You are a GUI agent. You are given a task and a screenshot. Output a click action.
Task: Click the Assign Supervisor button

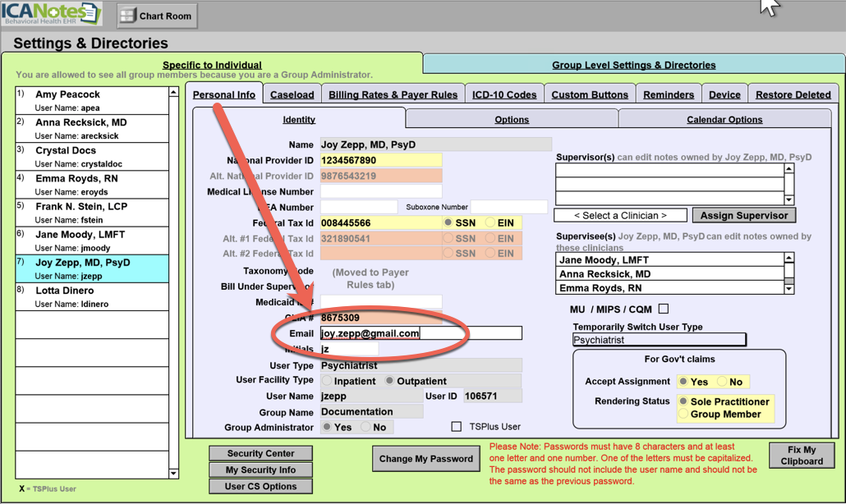pos(743,215)
